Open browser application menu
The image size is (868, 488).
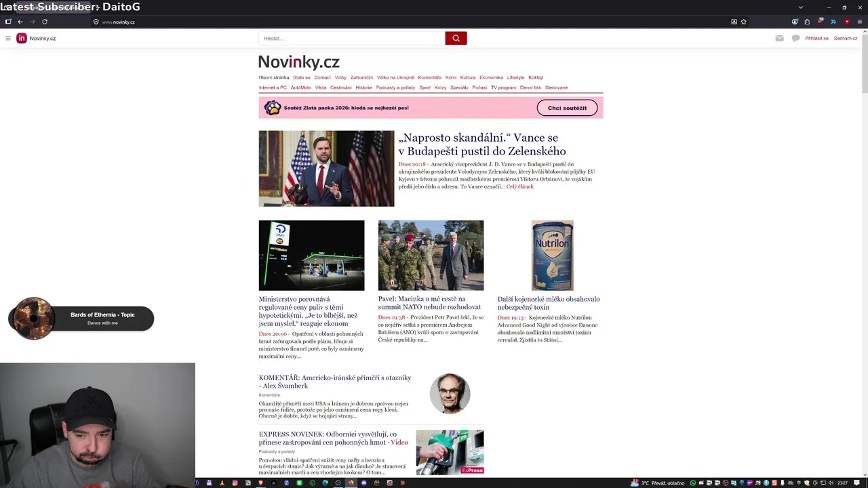[859, 22]
